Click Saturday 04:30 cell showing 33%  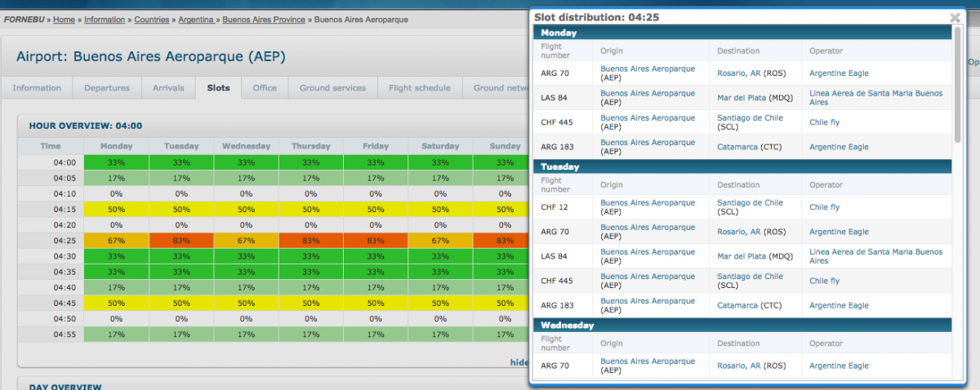click(440, 256)
